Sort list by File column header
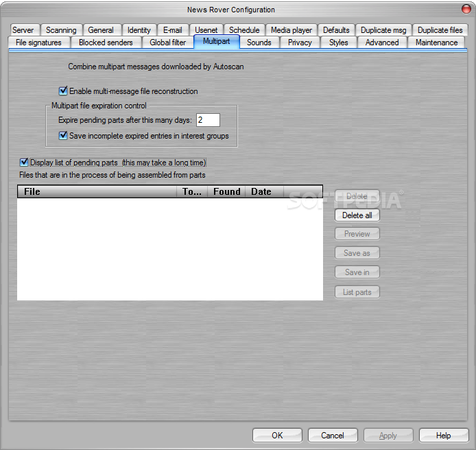Screen dimensions: 476x450 [97, 191]
